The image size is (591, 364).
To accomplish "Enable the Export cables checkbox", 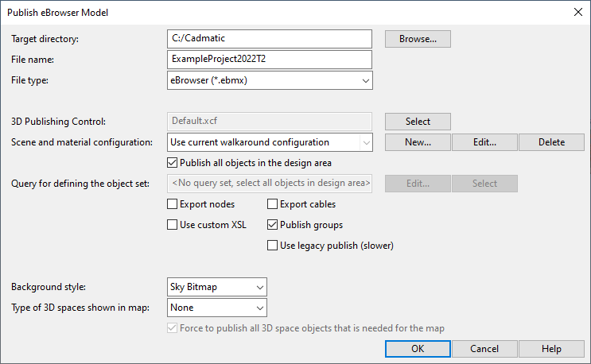I will 273,204.
